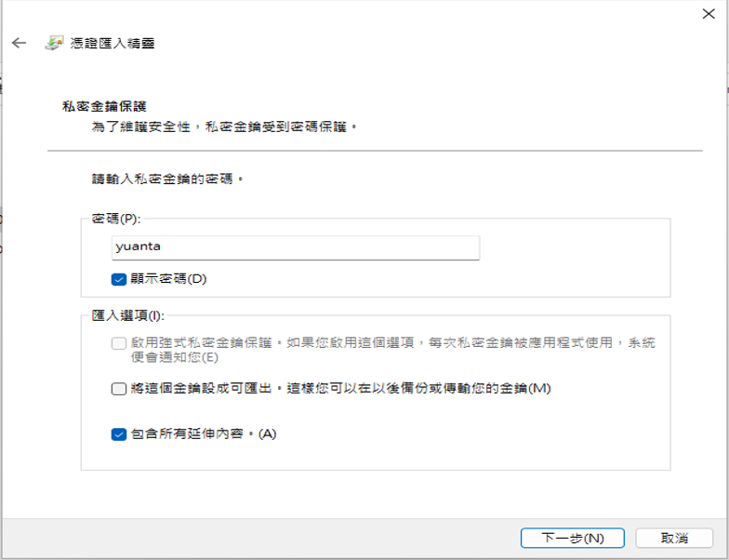
Task: Uncheck the 顯示密碼(D) checkbox box
Action: [119, 279]
